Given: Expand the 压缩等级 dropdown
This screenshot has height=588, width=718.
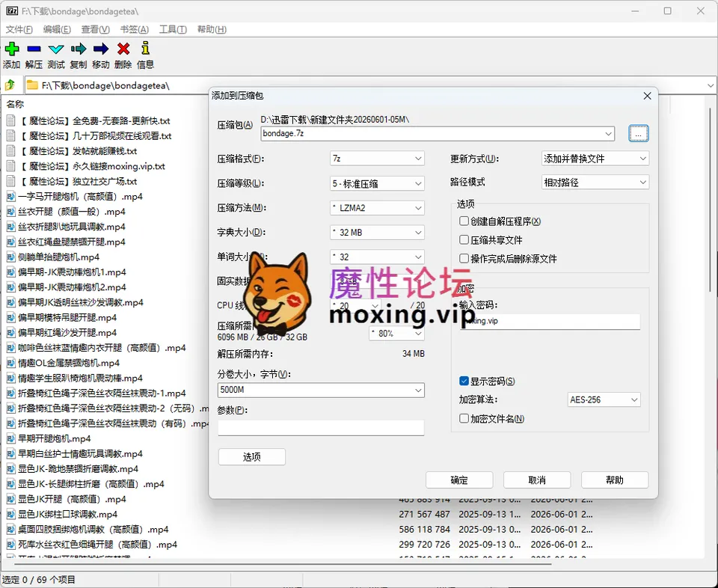Looking at the screenshot, I should pyautogui.click(x=377, y=183).
